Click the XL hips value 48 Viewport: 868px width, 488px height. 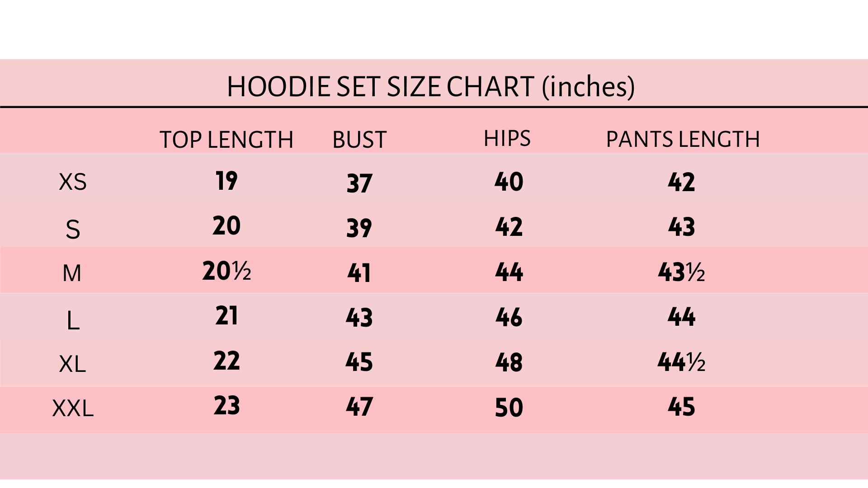pyautogui.click(x=509, y=362)
